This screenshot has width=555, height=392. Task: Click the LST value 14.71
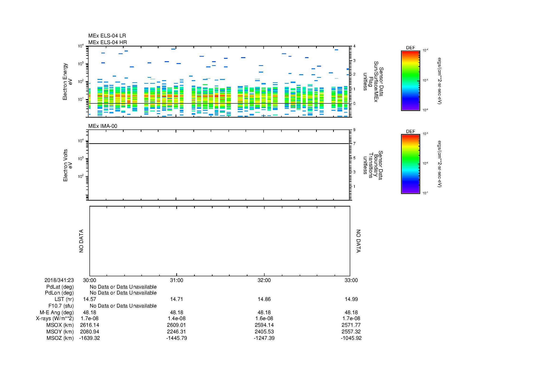tap(177, 299)
